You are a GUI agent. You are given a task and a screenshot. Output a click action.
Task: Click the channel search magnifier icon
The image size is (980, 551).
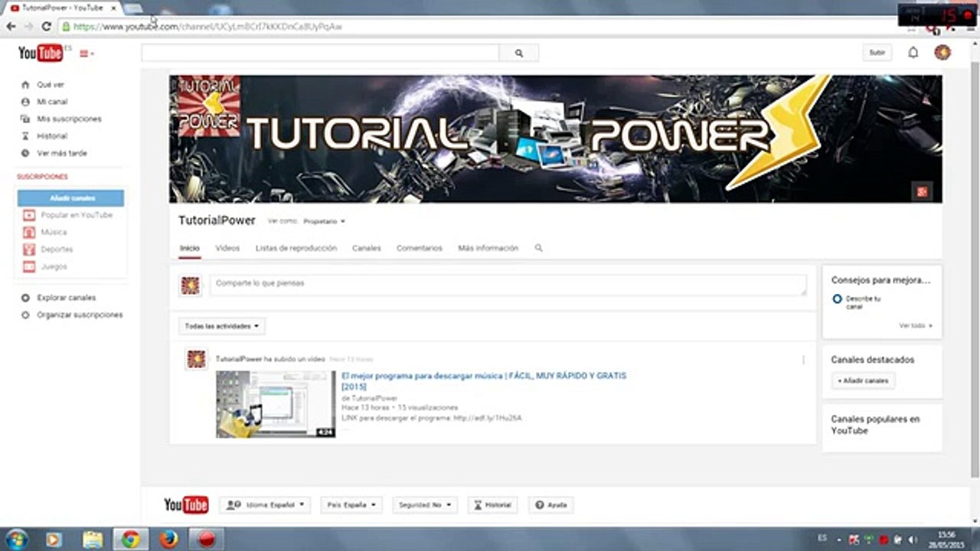pyautogui.click(x=538, y=248)
